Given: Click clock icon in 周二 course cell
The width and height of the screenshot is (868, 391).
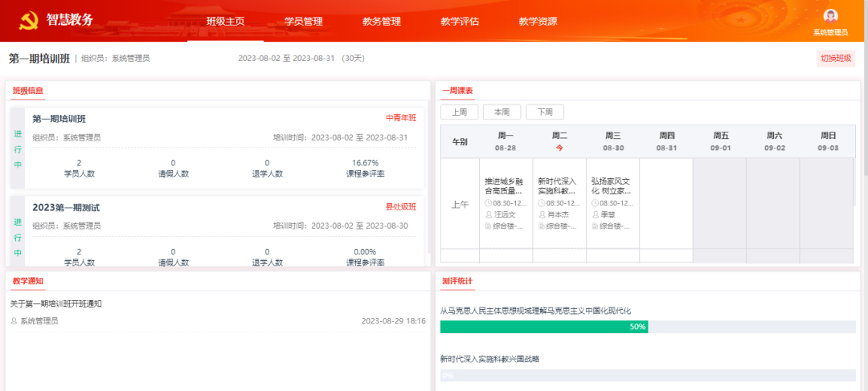Looking at the screenshot, I should pyautogui.click(x=542, y=203).
